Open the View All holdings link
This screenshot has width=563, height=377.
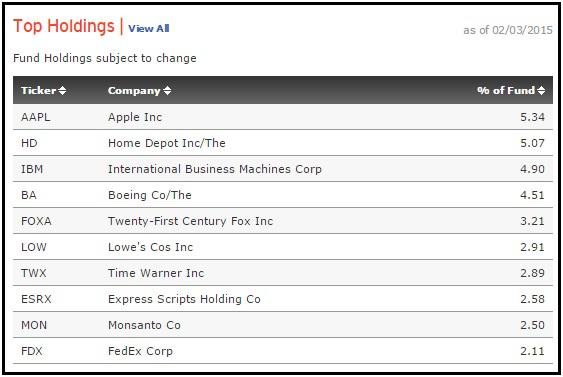pyautogui.click(x=149, y=28)
